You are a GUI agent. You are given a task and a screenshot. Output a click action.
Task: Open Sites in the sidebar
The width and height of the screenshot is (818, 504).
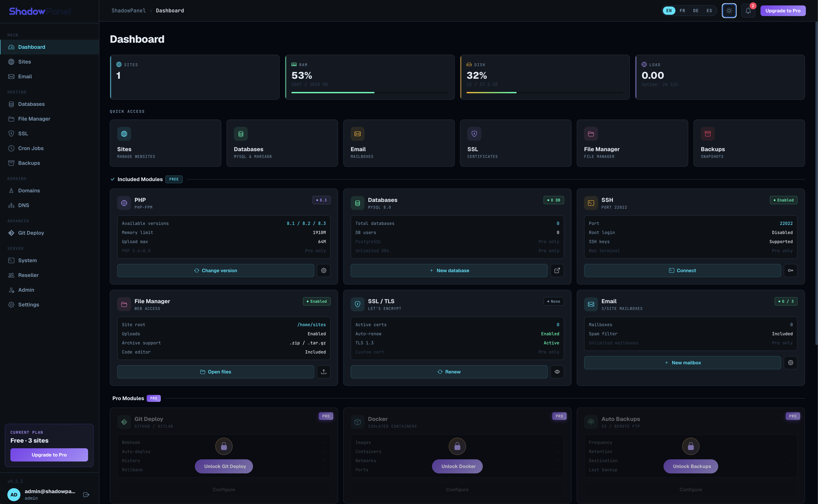click(49, 62)
